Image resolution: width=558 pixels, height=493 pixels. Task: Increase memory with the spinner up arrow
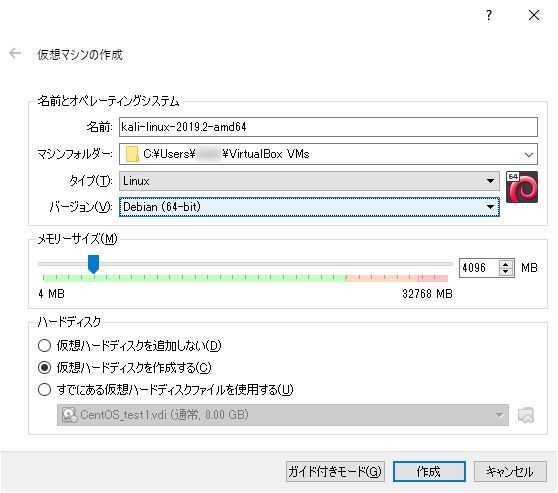(506, 264)
